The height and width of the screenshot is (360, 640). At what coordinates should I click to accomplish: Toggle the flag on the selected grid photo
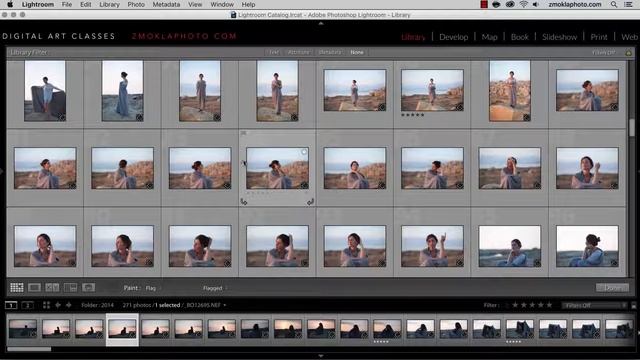coord(244,133)
